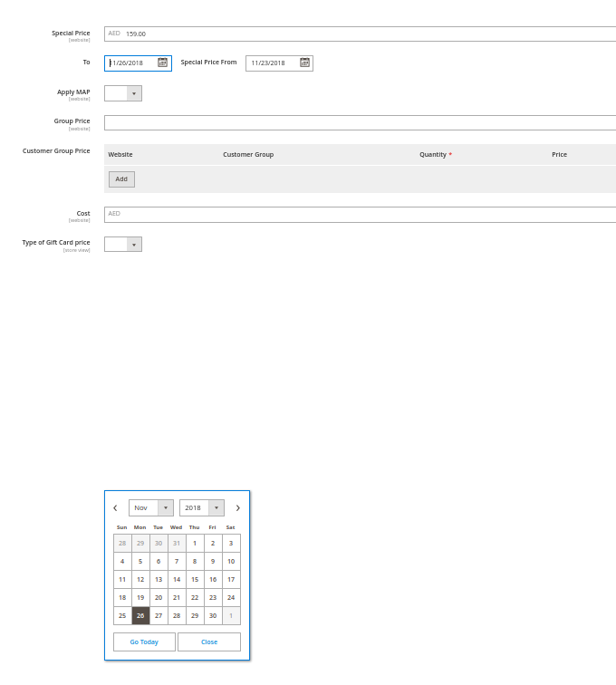Click the Cost input field
Viewport: 616px width, 685px height.
(362, 215)
